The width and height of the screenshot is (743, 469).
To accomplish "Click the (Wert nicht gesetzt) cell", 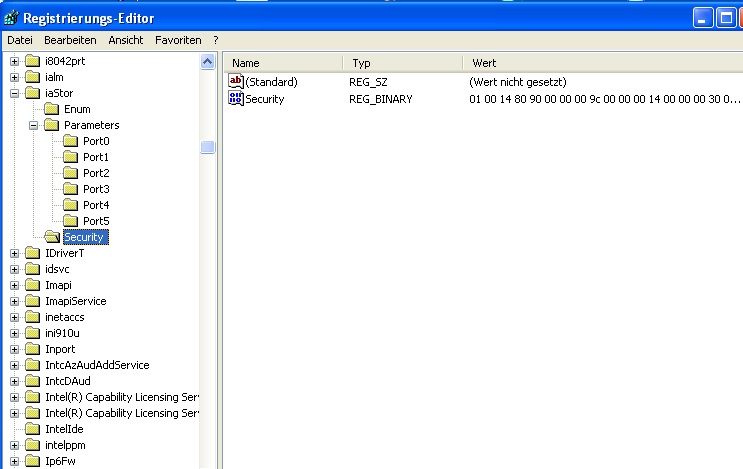I will pos(518,82).
